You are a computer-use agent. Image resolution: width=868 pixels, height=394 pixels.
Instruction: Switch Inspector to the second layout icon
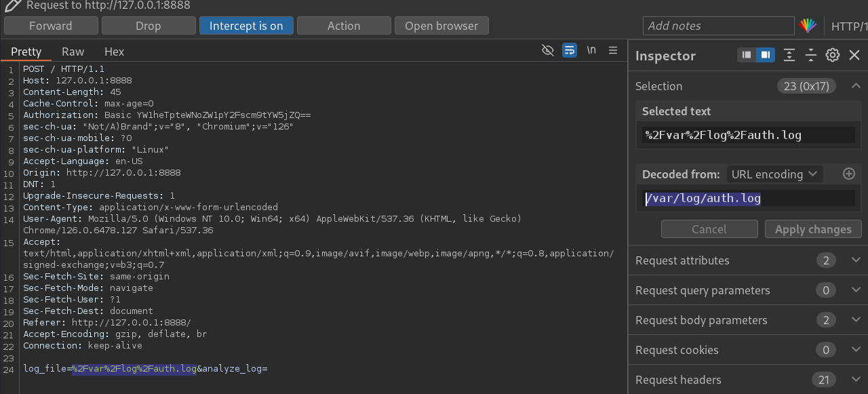coord(766,55)
